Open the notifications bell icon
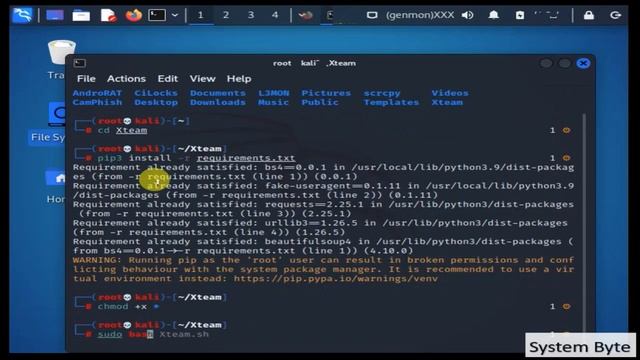The height and width of the screenshot is (360, 640). (x=493, y=16)
